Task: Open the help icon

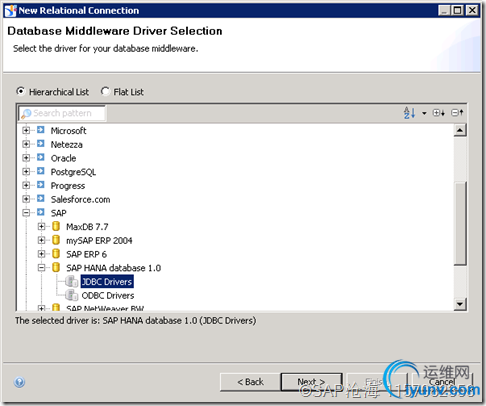Action: click(19, 382)
